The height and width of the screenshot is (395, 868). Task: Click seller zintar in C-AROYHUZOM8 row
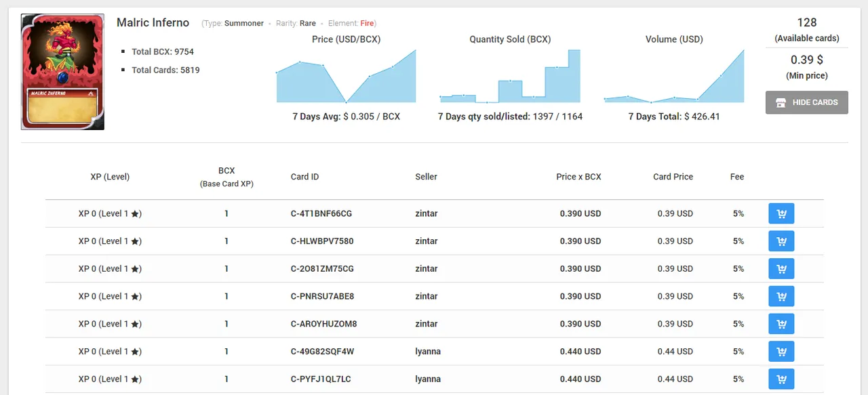click(x=427, y=324)
